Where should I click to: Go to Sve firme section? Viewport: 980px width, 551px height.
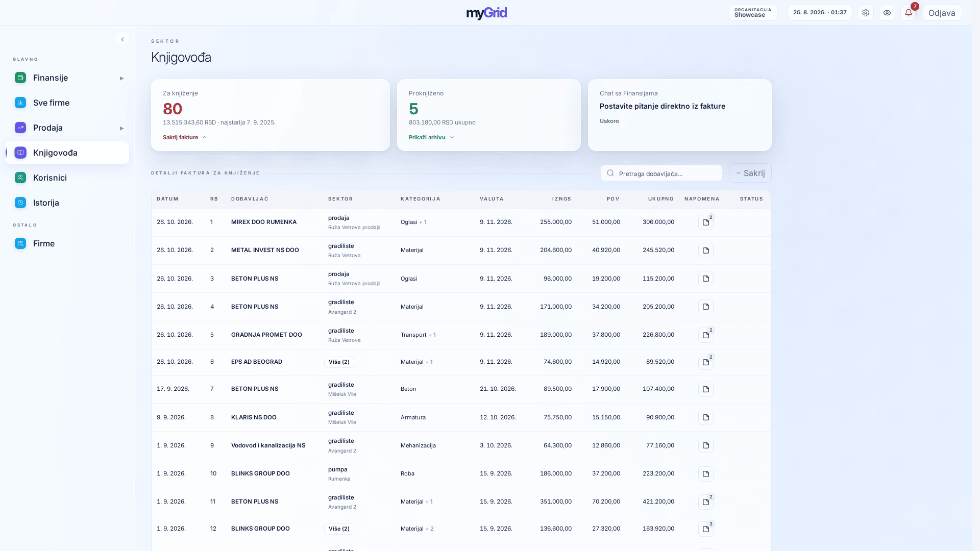(x=67, y=103)
